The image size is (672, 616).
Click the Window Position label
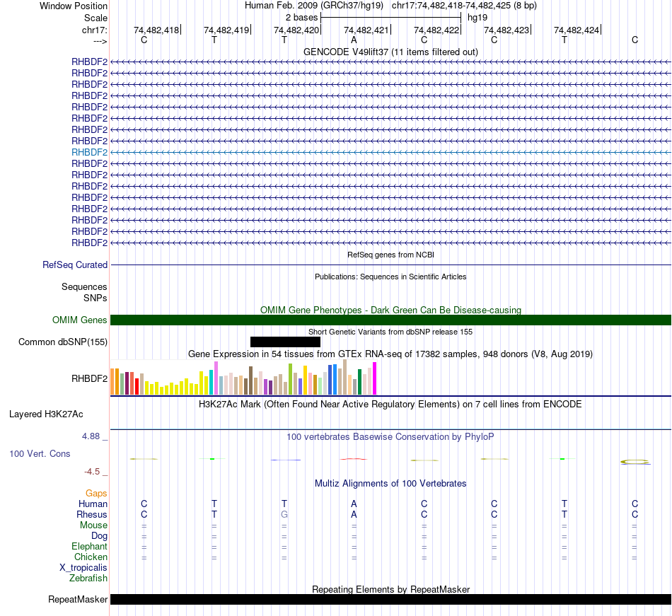point(74,6)
